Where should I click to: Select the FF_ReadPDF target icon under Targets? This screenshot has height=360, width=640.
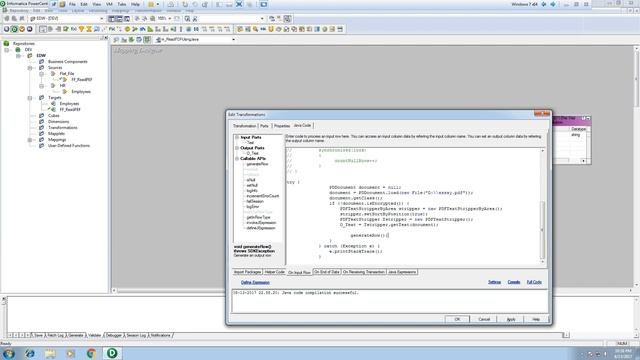click(x=53, y=109)
